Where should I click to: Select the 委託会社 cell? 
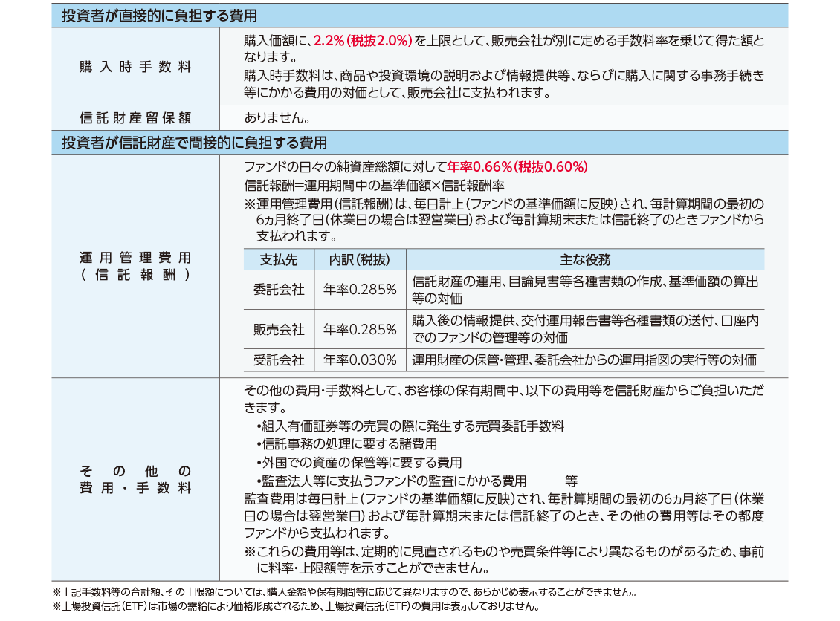[278, 290]
